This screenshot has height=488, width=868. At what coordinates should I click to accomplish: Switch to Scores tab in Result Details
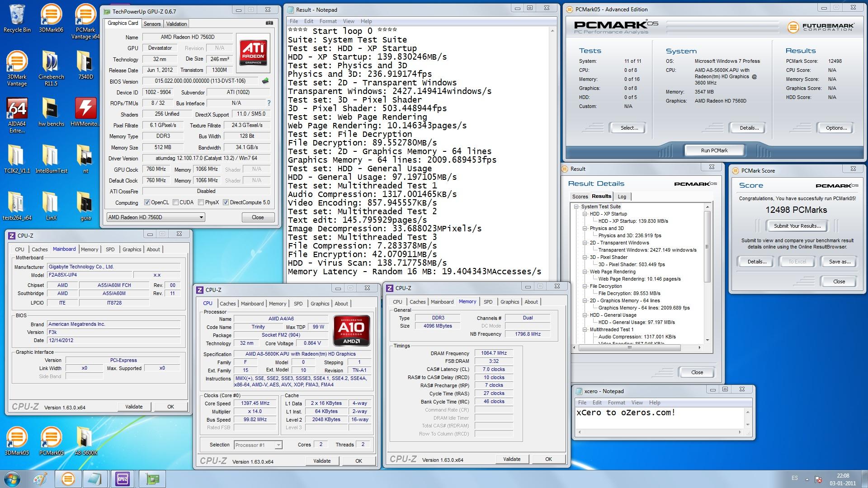[x=580, y=197]
